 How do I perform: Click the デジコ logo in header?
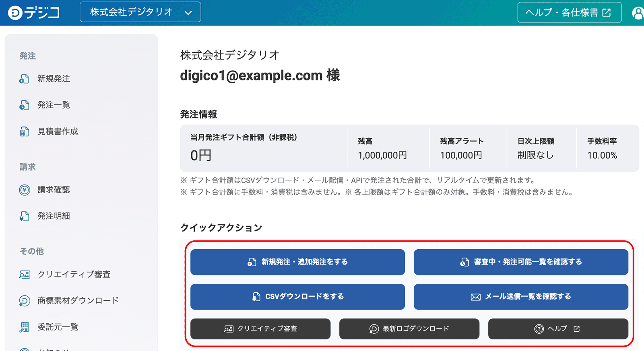34,13
